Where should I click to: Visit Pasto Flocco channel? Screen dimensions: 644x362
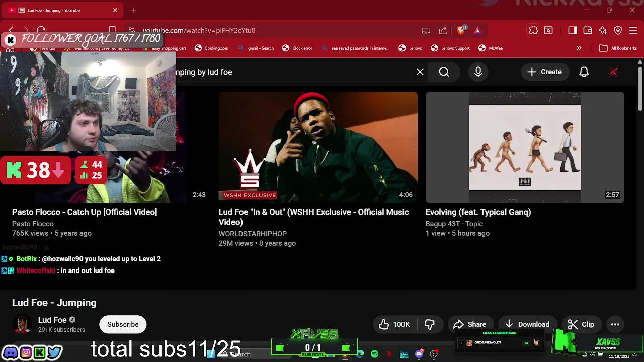[33, 224]
